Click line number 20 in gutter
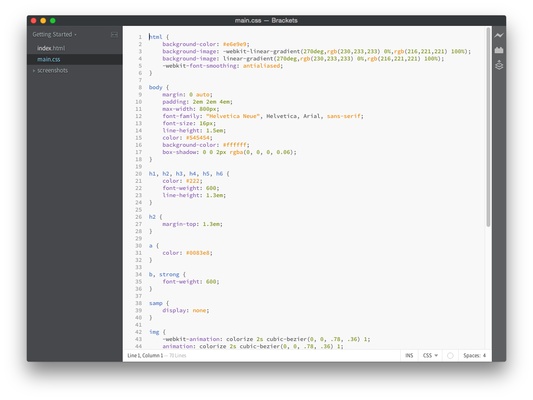The width and height of the screenshot is (533, 400). 138,174
